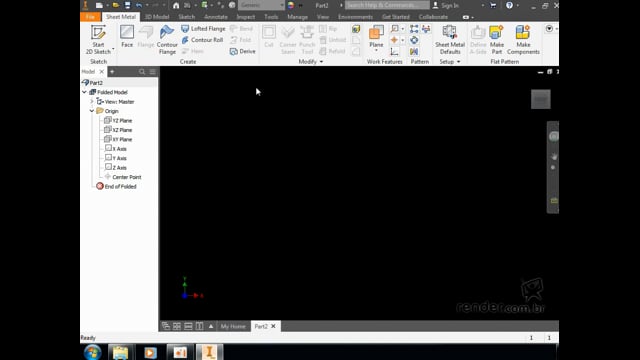Open the Environments tab

tap(355, 17)
